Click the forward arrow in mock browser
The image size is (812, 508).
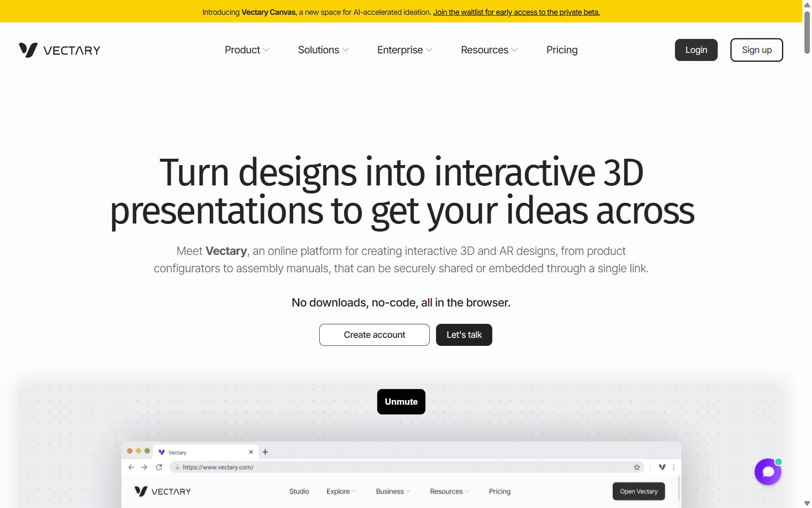click(144, 467)
